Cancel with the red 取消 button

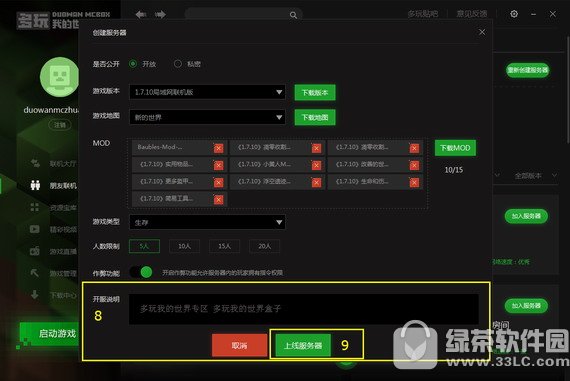239,345
